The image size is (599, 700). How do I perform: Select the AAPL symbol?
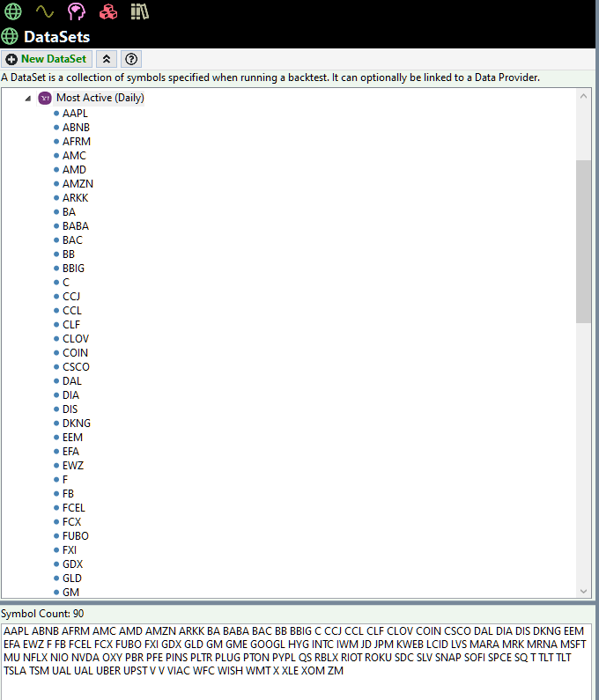[x=75, y=114]
